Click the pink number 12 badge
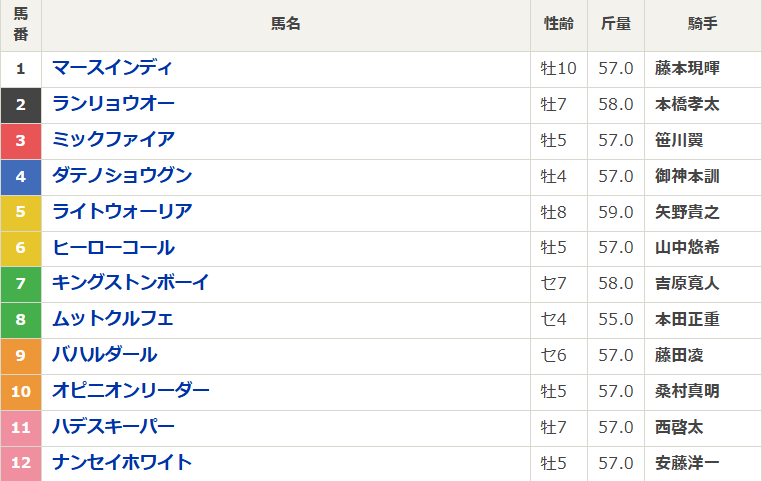 click(21, 463)
